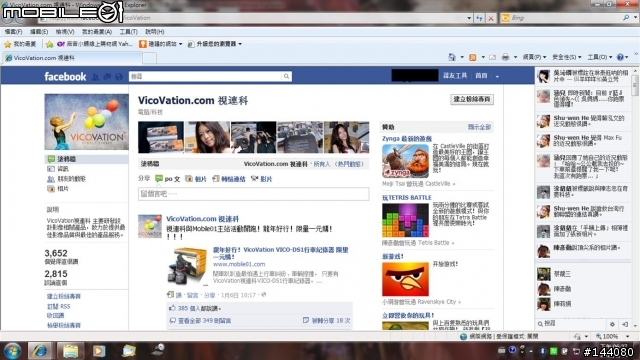Click the Facebook logo in the header

(65, 76)
